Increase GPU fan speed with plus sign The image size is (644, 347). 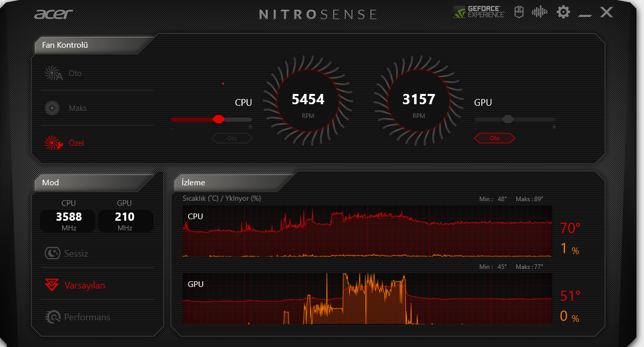554,127
